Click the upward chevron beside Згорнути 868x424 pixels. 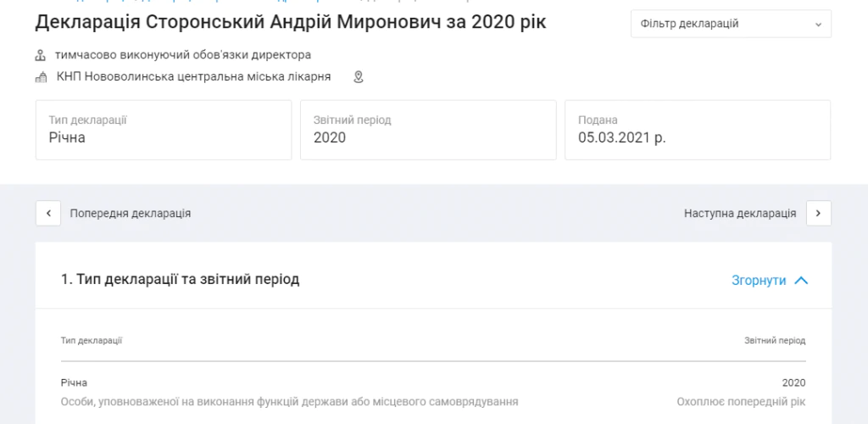tap(801, 280)
